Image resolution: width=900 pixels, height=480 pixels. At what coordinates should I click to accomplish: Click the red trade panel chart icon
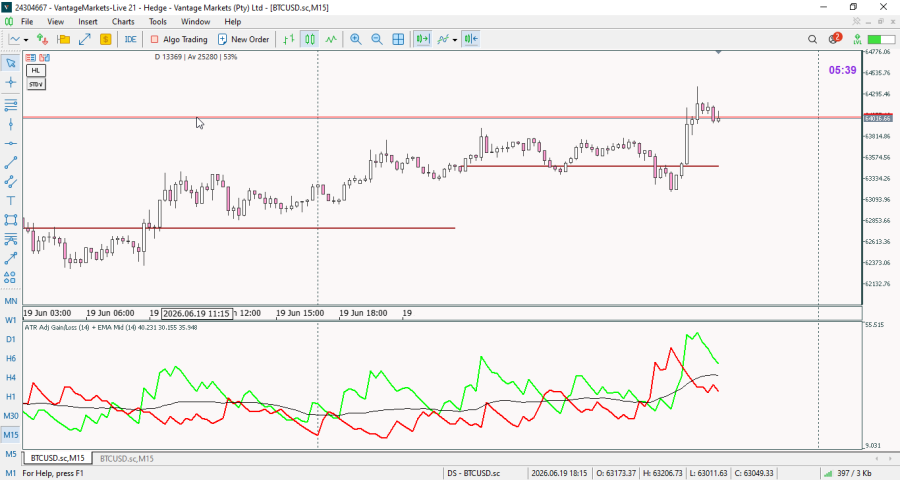tap(30, 57)
